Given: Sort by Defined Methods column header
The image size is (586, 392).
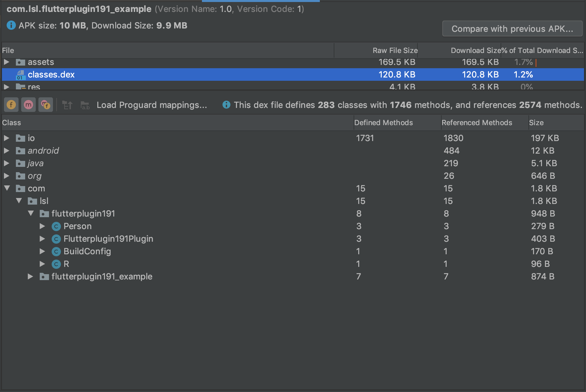Looking at the screenshot, I should point(383,122).
